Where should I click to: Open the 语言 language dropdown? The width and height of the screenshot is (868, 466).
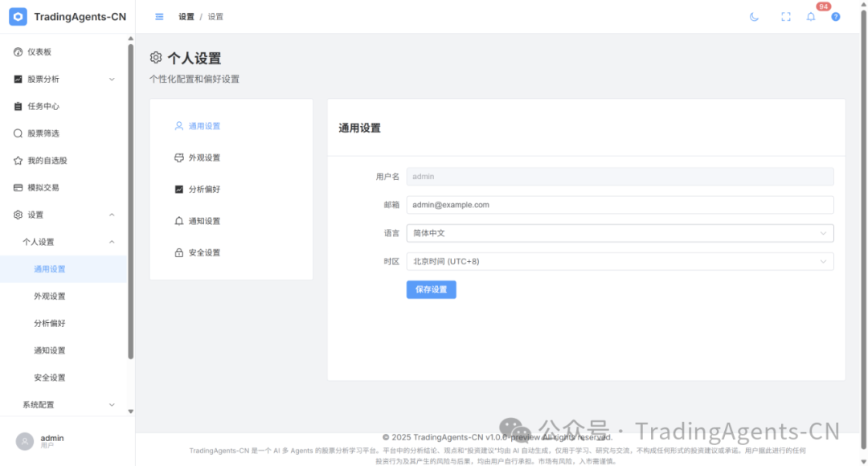(x=619, y=233)
